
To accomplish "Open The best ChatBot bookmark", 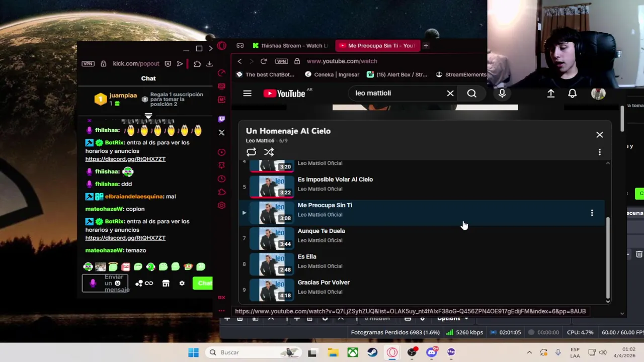I will pyautogui.click(x=265, y=74).
